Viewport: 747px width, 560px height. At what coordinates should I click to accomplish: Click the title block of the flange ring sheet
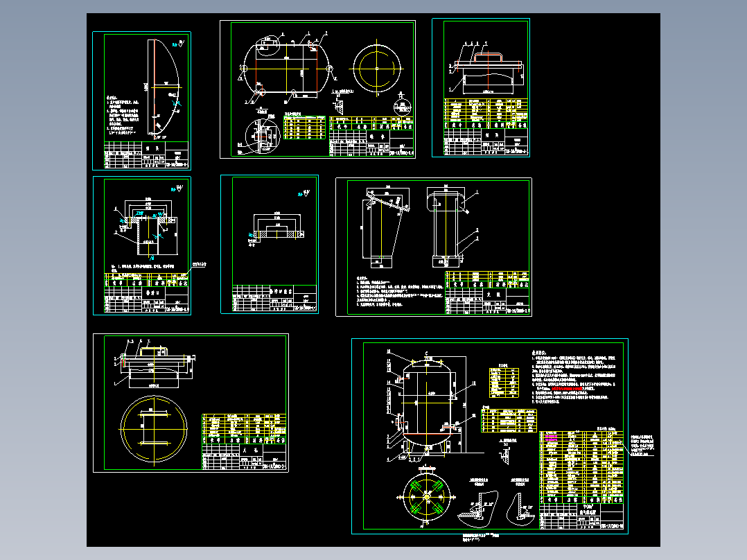[275, 298]
